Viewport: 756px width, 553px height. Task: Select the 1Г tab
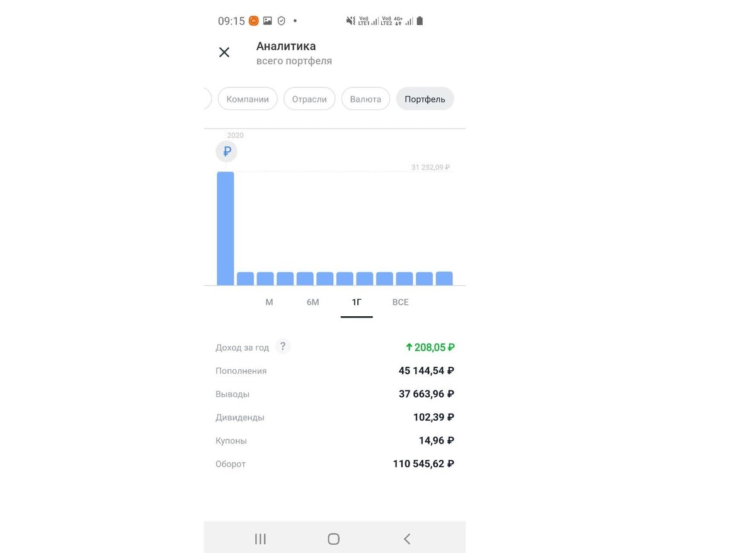[x=356, y=302]
